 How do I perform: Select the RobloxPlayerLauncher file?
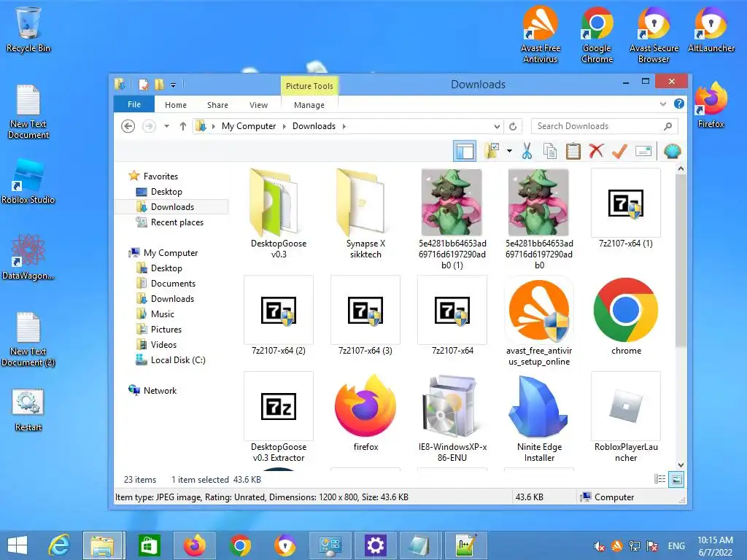tap(625, 418)
